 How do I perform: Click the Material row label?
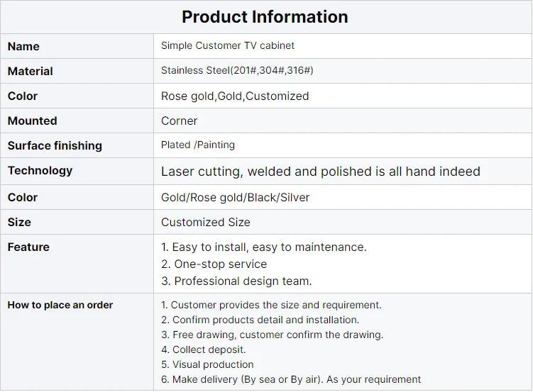coord(31,71)
